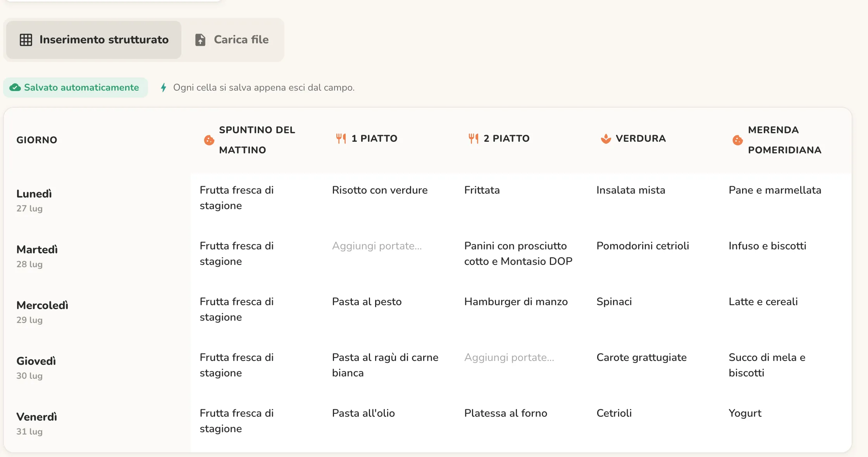The height and width of the screenshot is (457, 868).
Task: Click the Martedì 28 lug row label
Action: [37, 256]
